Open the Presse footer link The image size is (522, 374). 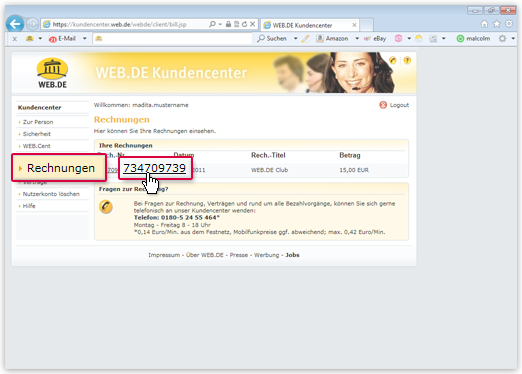point(239,255)
